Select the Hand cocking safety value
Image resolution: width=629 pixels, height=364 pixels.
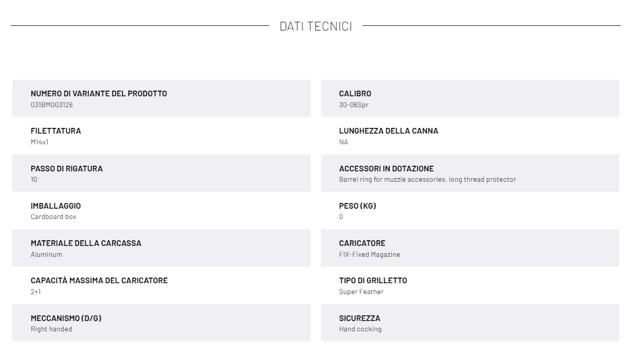click(x=360, y=329)
